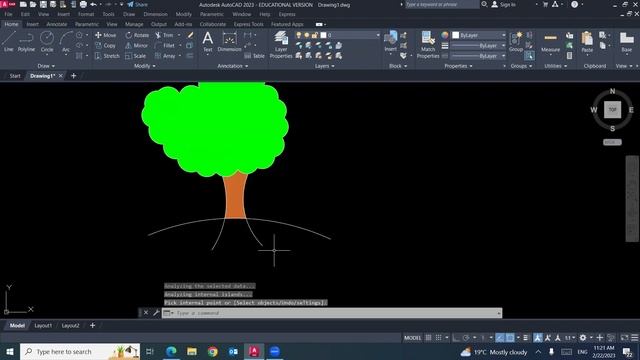The image size is (640, 360).
Task: Open the Format menu
Action: 86,14
